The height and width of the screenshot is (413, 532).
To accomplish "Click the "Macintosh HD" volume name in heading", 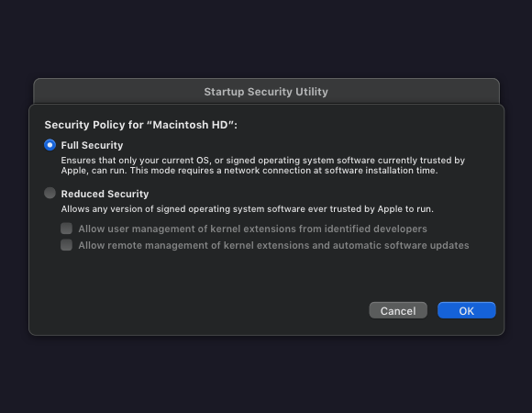I will pyautogui.click(x=190, y=125).
